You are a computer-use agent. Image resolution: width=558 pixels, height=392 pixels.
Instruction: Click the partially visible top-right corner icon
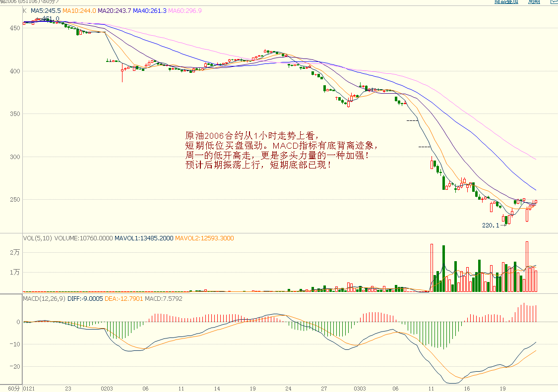[554, 1]
